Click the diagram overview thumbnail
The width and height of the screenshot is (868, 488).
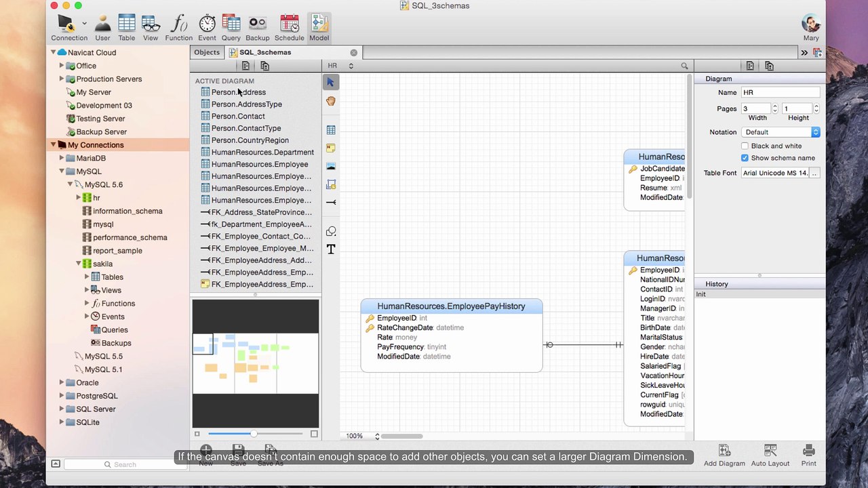[x=256, y=364]
